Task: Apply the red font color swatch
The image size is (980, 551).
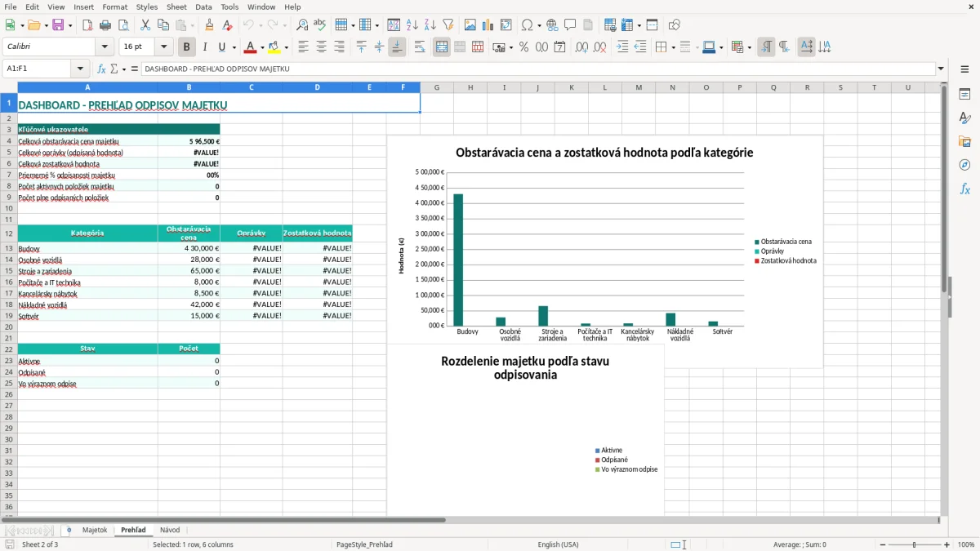Action: pos(251,47)
